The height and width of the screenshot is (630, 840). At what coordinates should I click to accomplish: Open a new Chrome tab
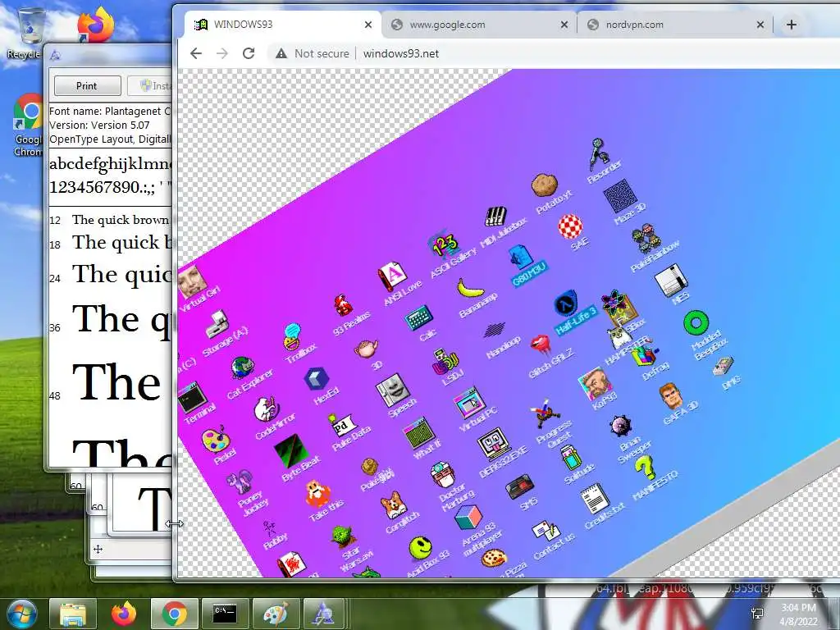click(792, 25)
